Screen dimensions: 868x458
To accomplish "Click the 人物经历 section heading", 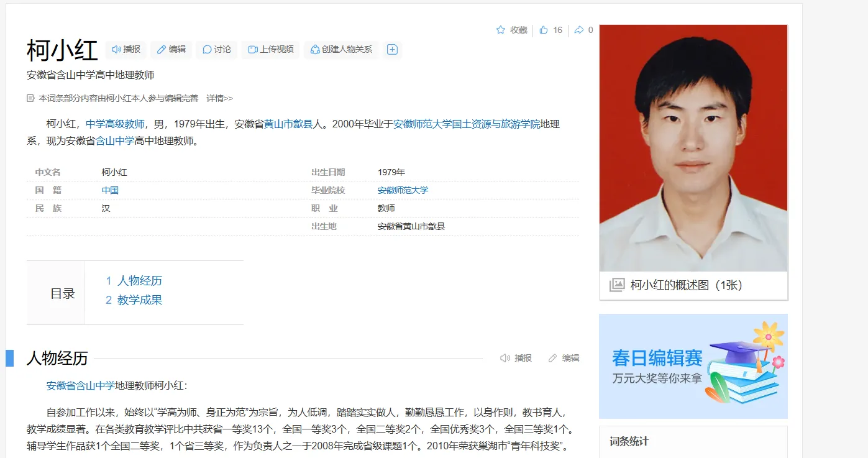I will 57,359.
